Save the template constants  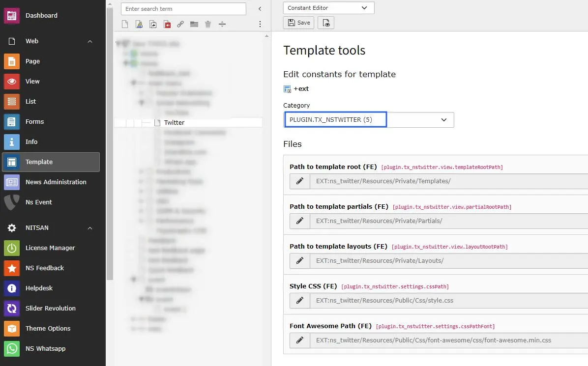pos(299,23)
